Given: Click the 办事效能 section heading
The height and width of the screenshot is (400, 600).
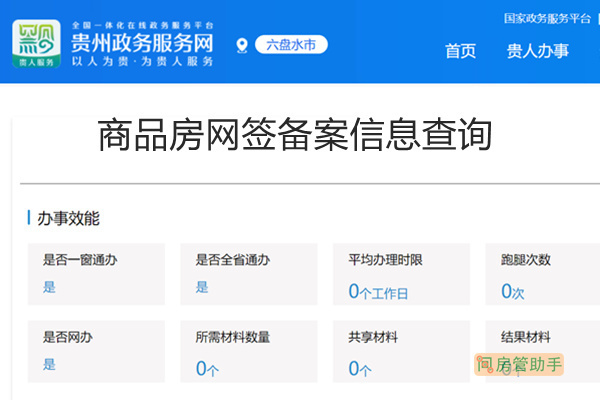Looking at the screenshot, I should (x=68, y=219).
